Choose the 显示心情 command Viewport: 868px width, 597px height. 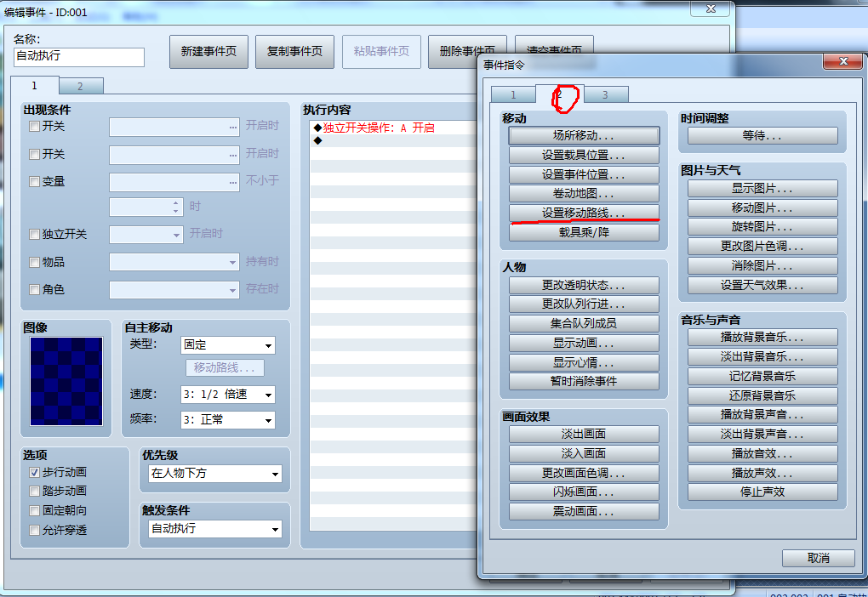coord(584,362)
